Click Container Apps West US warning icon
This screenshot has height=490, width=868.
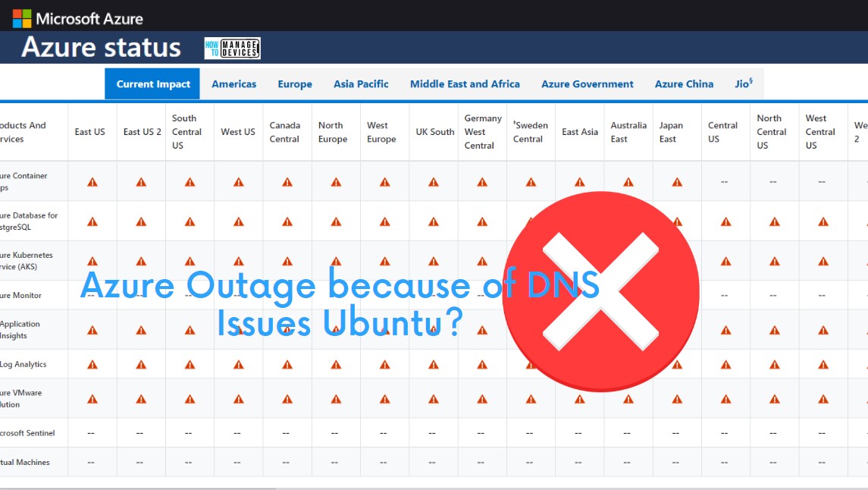tap(239, 182)
